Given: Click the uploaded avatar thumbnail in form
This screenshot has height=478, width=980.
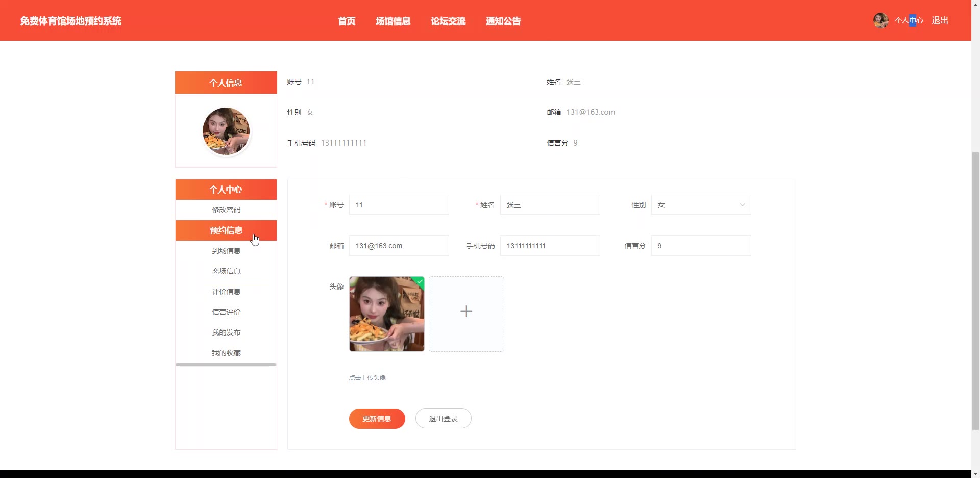Looking at the screenshot, I should 387,314.
